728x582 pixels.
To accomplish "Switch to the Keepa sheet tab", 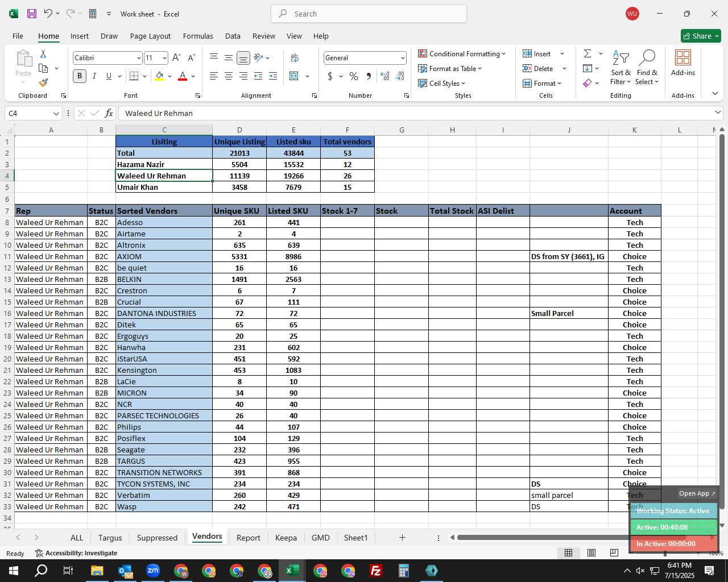I will pos(286,538).
